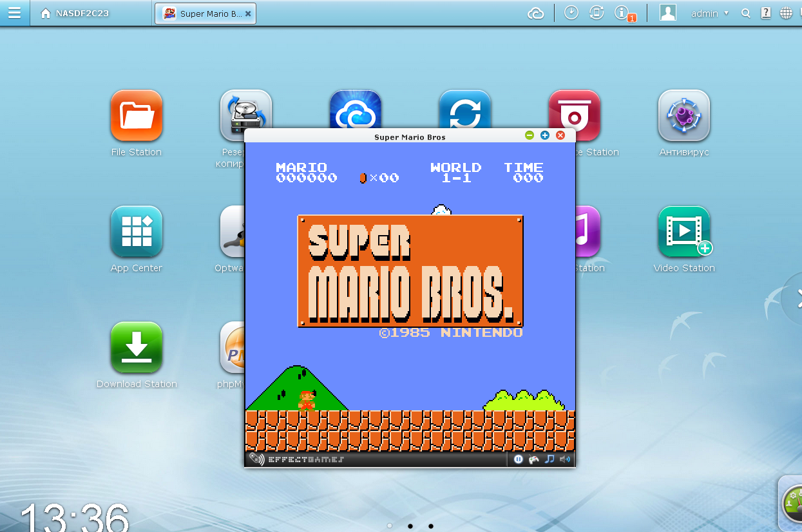
Task: Open the phpMyAdmin desktop icon
Action: 232,348
